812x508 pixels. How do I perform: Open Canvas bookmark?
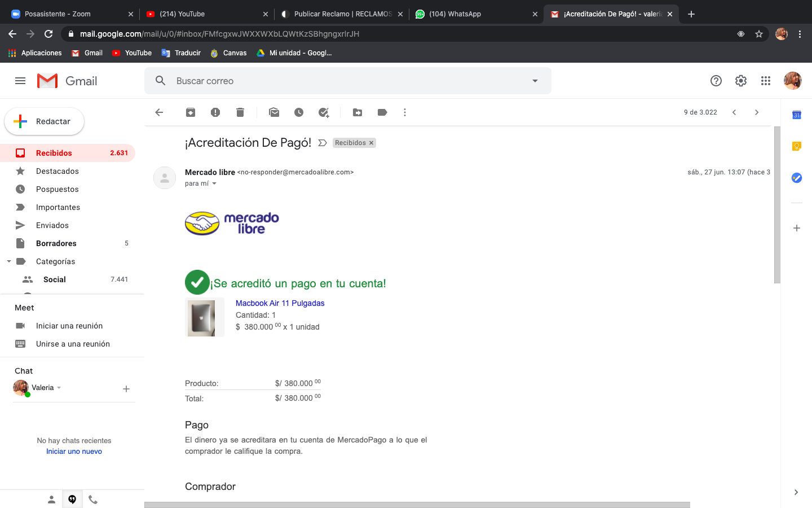(x=228, y=53)
